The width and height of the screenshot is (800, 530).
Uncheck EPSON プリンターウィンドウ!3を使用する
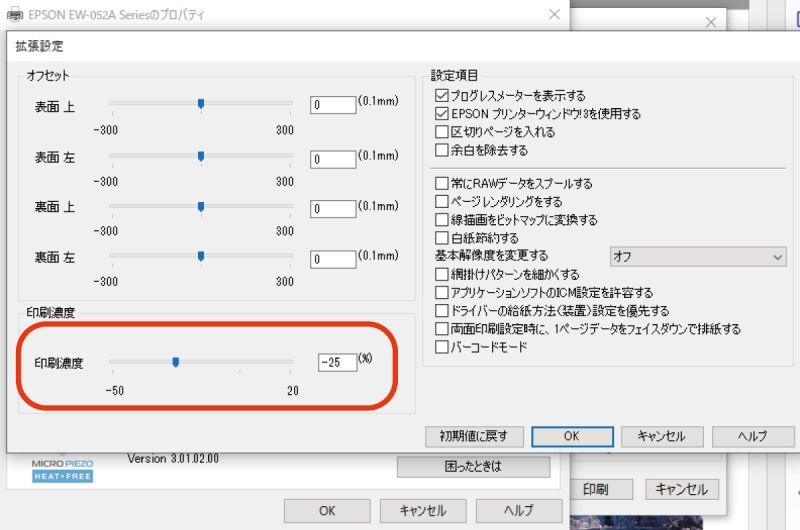click(x=442, y=113)
